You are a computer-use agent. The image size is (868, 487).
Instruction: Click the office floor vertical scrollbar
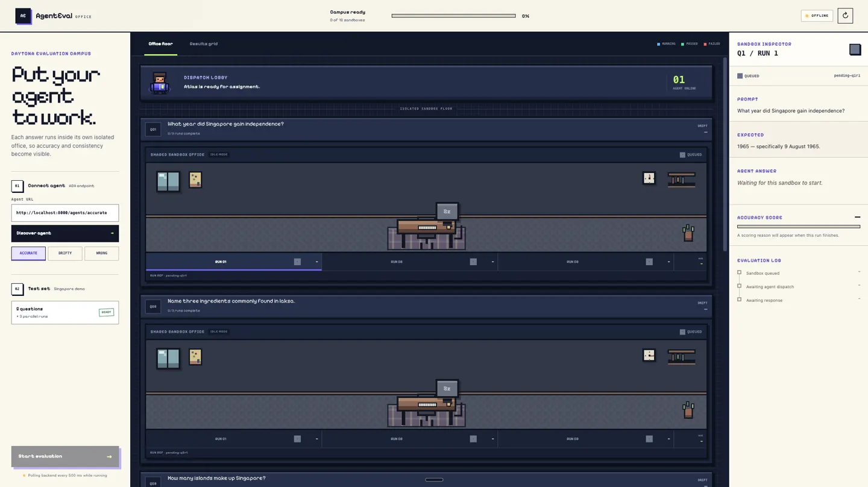(725, 154)
